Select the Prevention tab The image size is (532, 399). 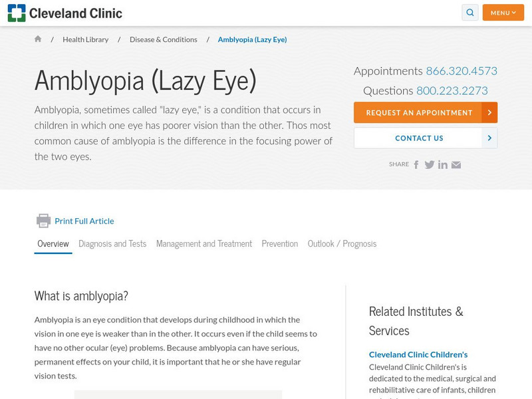(280, 244)
